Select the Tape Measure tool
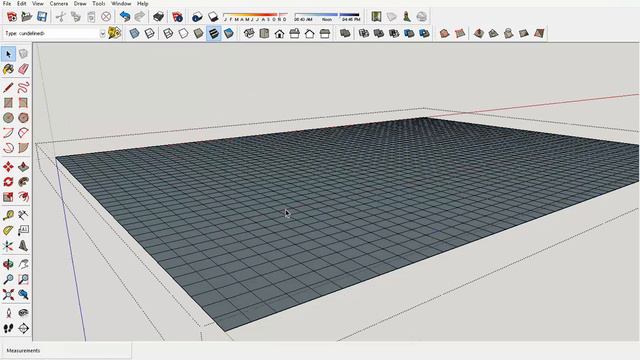Screen dimensions: 640x360 click(8, 215)
